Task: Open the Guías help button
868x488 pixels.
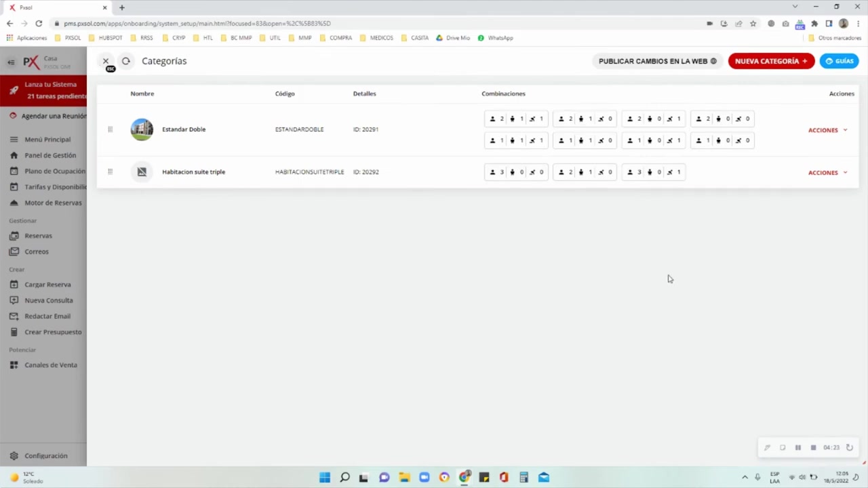Action: pos(839,61)
